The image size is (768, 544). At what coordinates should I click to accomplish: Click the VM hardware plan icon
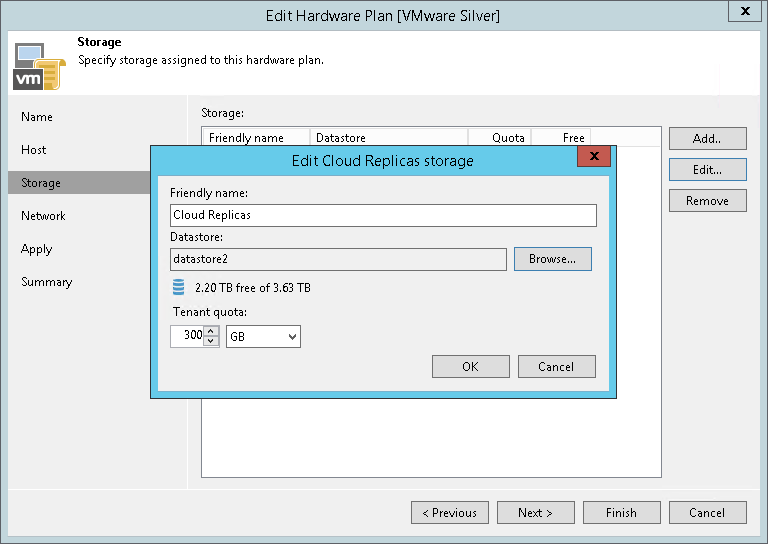click(39, 67)
